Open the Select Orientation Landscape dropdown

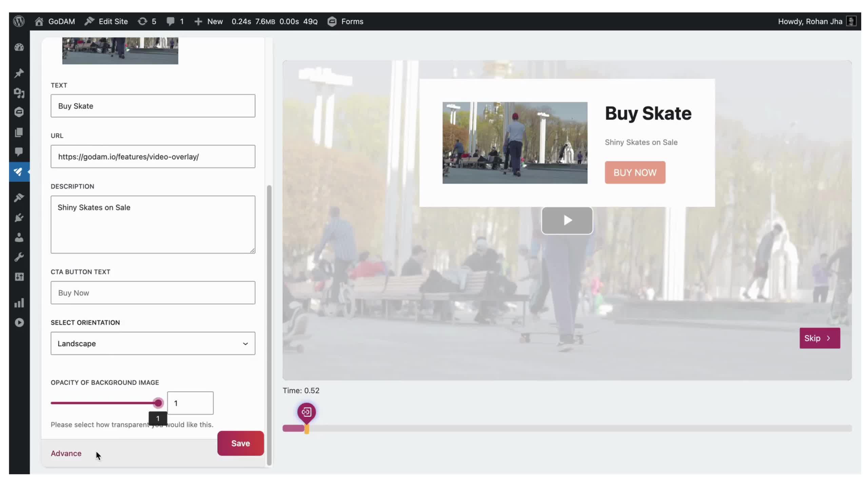(x=153, y=343)
